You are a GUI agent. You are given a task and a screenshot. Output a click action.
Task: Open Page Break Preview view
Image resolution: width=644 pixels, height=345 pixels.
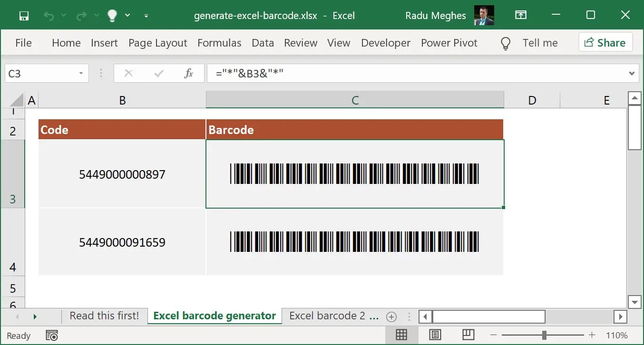point(468,335)
